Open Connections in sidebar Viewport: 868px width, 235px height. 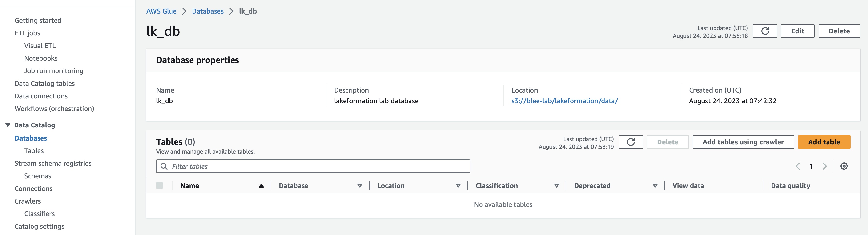click(33, 188)
